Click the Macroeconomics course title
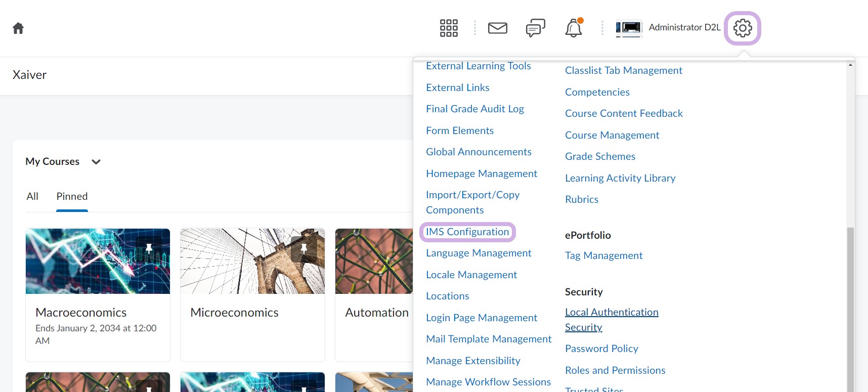 pos(81,313)
